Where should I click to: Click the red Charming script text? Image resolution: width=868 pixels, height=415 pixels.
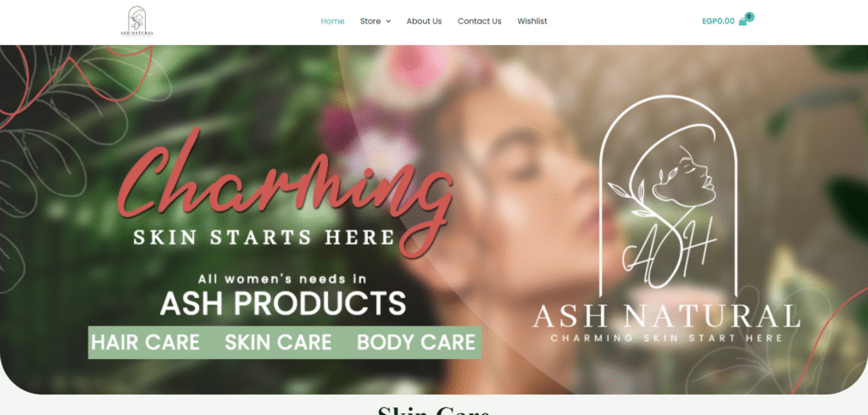(x=285, y=189)
